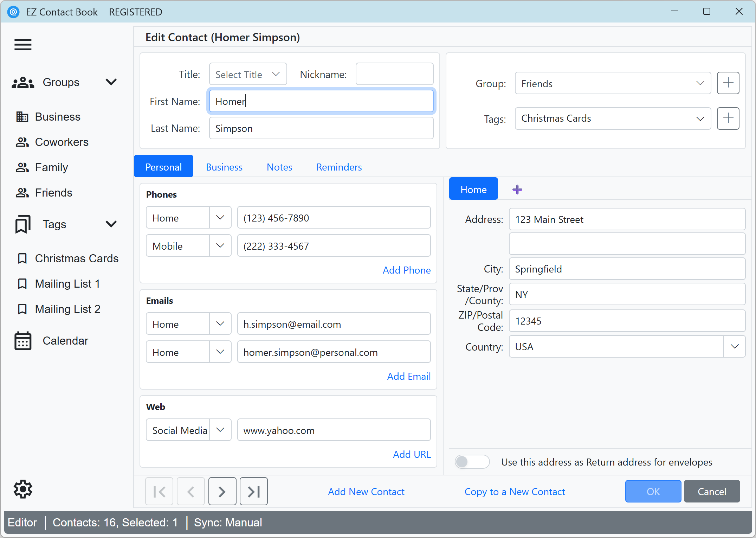Screen dimensions: 756x538
Task: Click the plus button beside the Tags dropdown
Action: (728, 119)
